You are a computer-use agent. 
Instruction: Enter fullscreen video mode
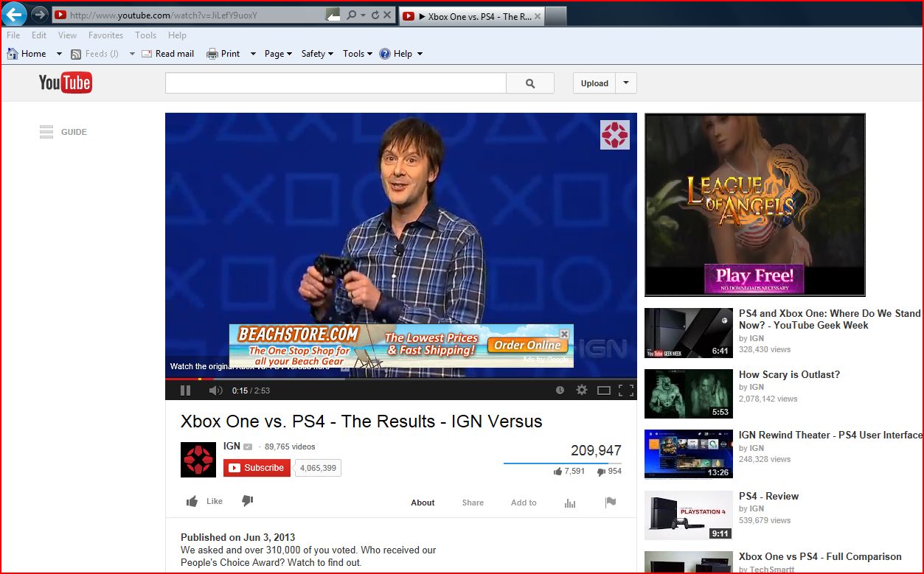[626, 391]
